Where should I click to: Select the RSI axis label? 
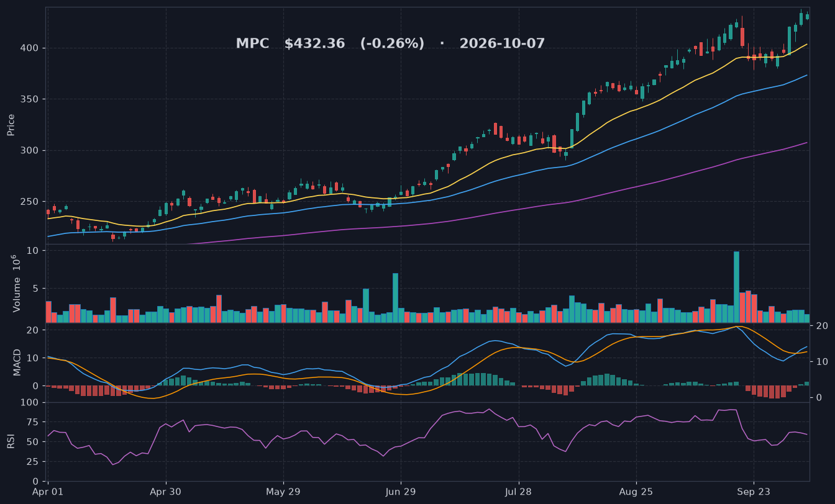(x=11, y=441)
